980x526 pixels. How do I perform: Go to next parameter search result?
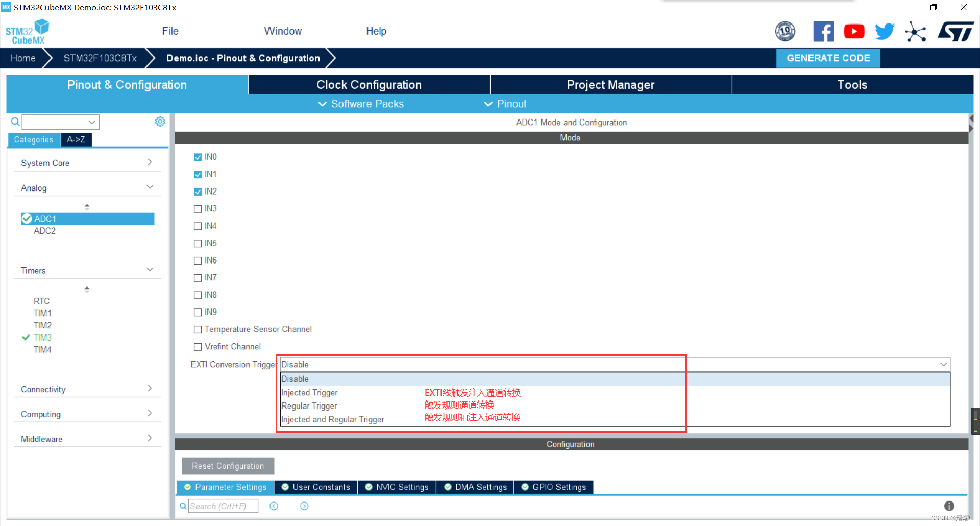click(x=304, y=506)
